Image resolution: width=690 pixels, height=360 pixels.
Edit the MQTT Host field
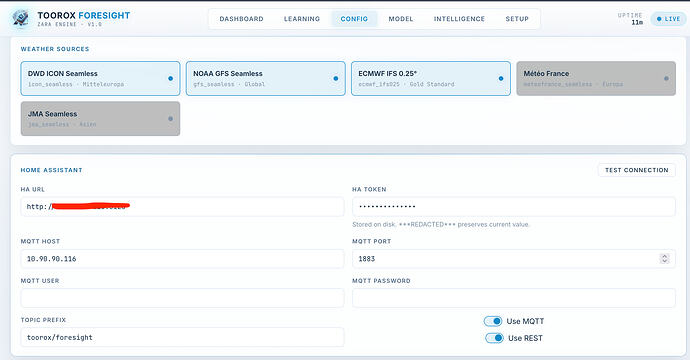pos(182,259)
